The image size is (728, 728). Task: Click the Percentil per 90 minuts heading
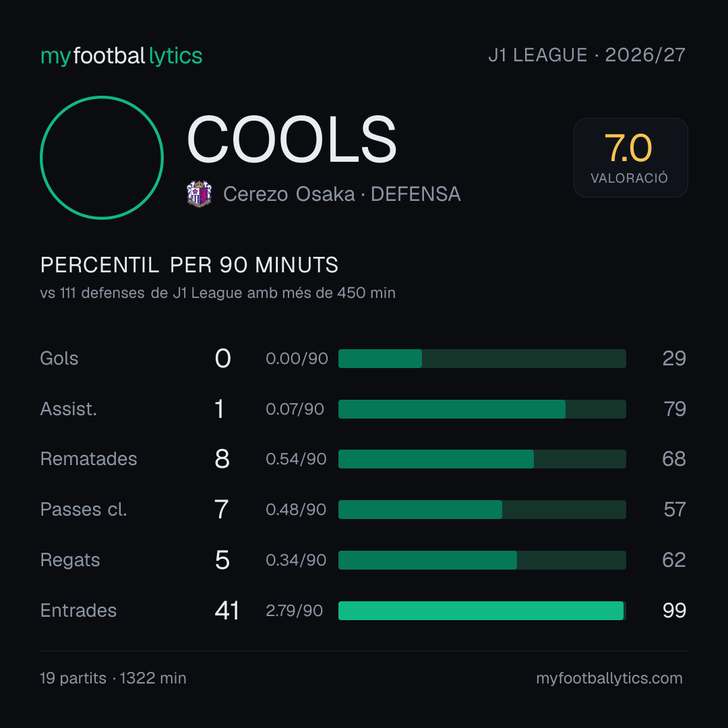[x=189, y=265]
